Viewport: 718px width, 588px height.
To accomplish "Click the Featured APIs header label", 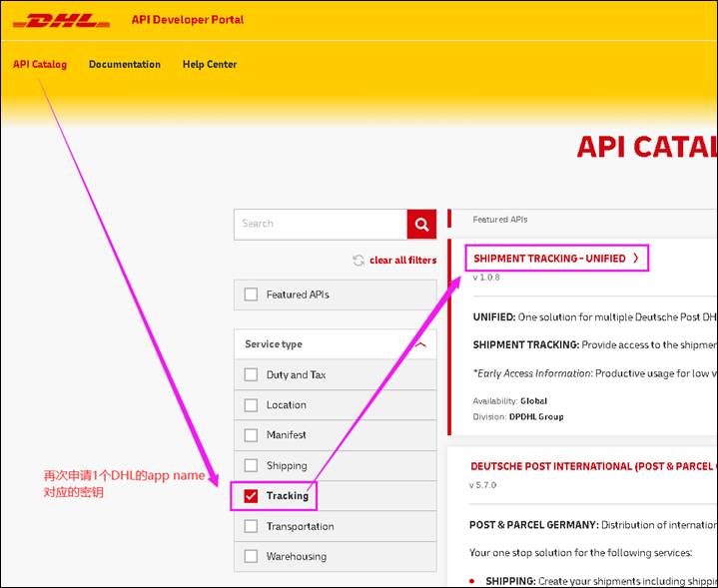I will pyautogui.click(x=500, y=220).
